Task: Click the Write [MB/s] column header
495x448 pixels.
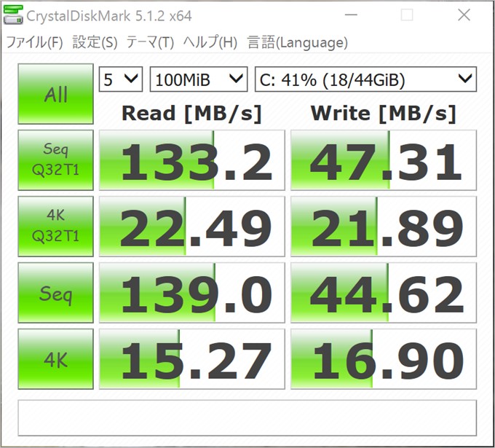Action: (383, 113)
